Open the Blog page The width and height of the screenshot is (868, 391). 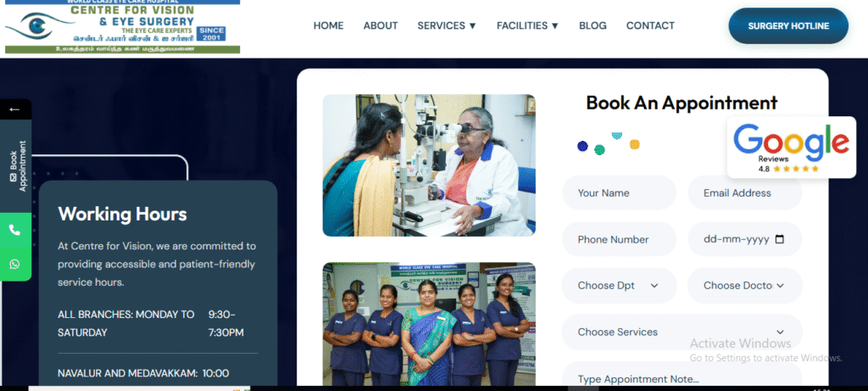click(x=593, y=25)
